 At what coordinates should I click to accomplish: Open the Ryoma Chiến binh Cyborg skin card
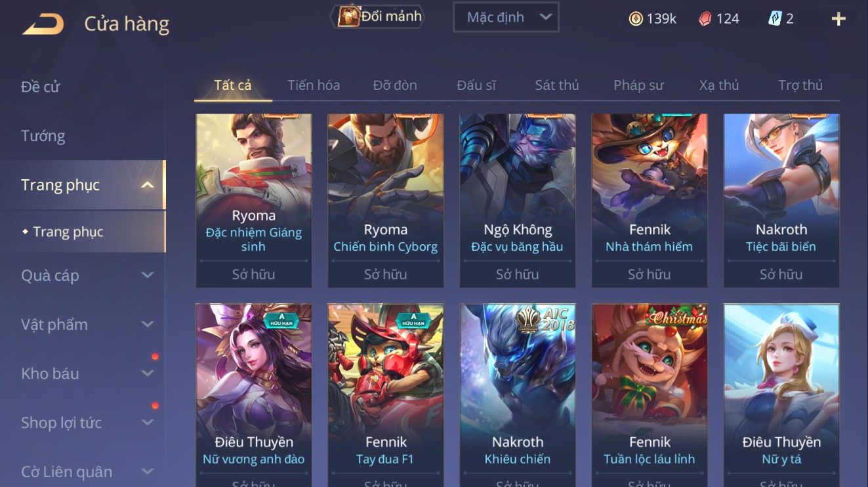(x=386, y=200)
